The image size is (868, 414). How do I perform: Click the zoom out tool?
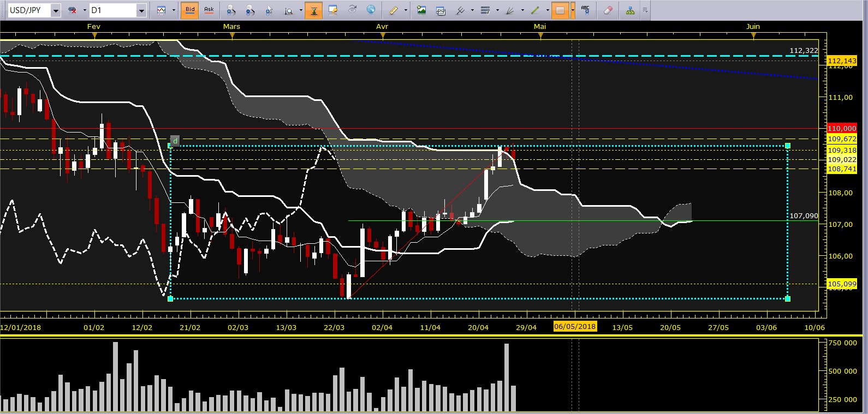pos(250,10)
